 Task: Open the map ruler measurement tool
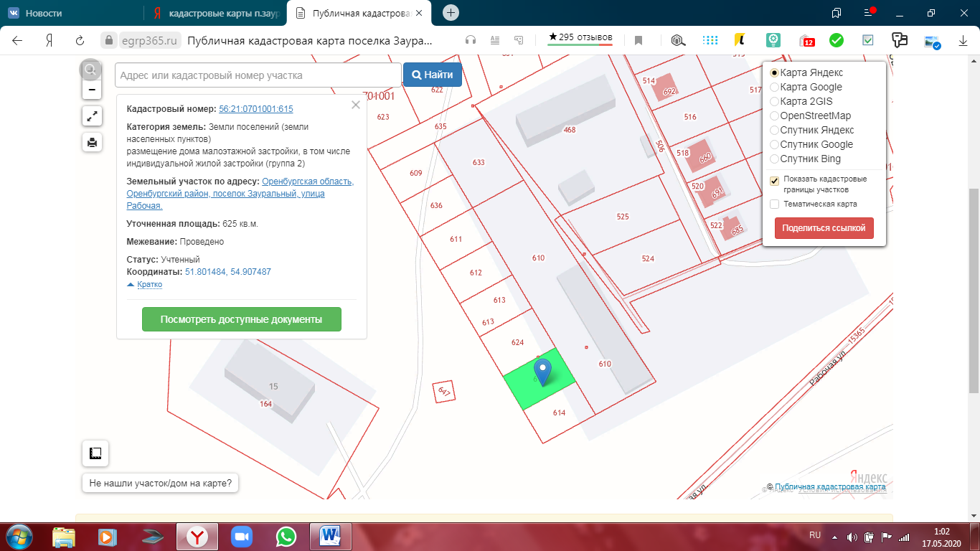tap(95, 453)
